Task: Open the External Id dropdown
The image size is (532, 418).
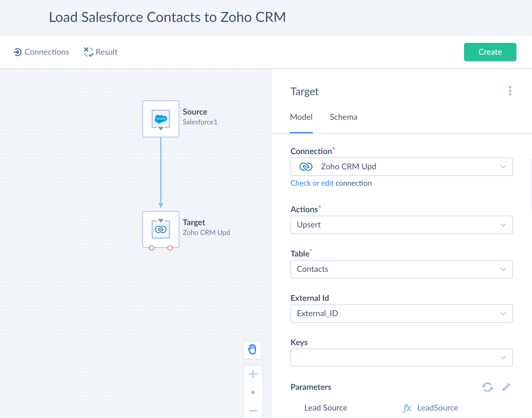Action: (x=401, y=313)
